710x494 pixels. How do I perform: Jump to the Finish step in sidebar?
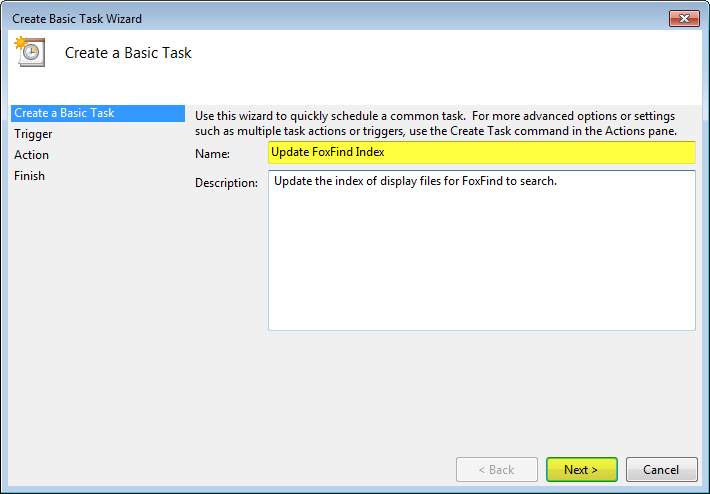pyautogui.click(x=29, y=176)
